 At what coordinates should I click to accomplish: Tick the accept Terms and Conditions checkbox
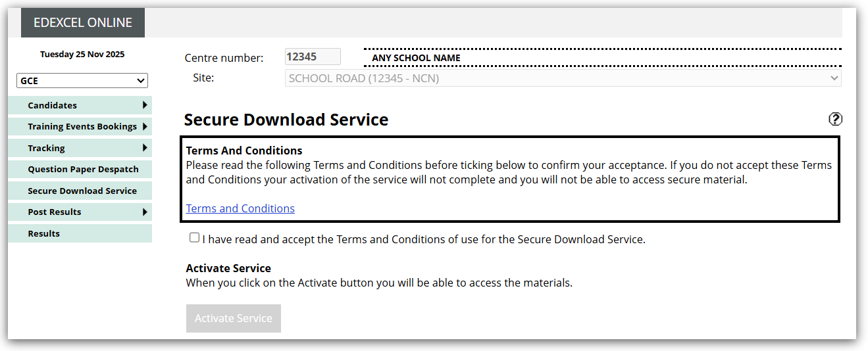tap(194, 238)
